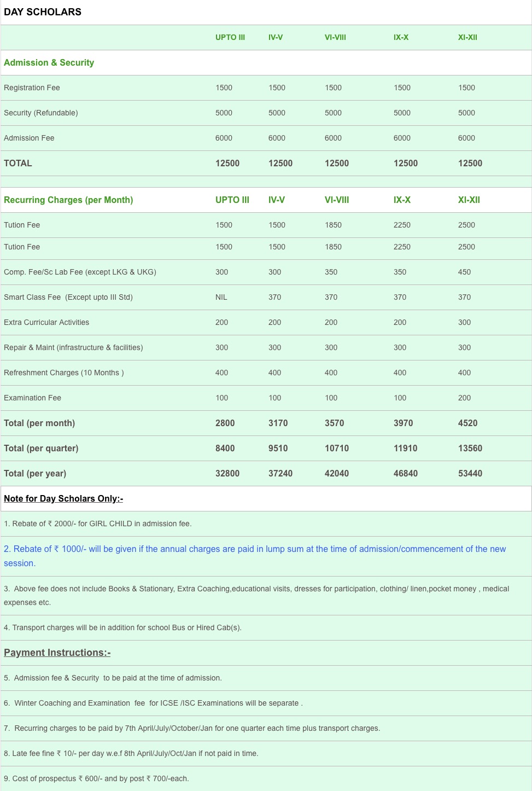Click the Security (Refundable) row label
This screenshot has width=532, height=791.
41,113
